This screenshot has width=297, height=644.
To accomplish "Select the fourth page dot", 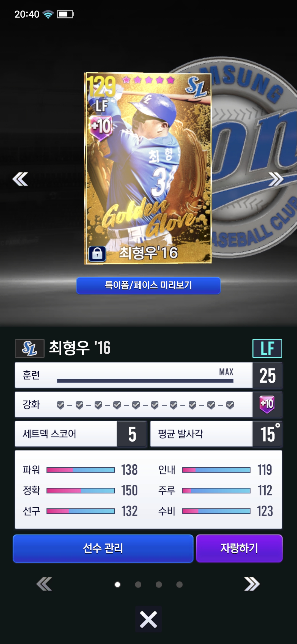I will 179,585.
